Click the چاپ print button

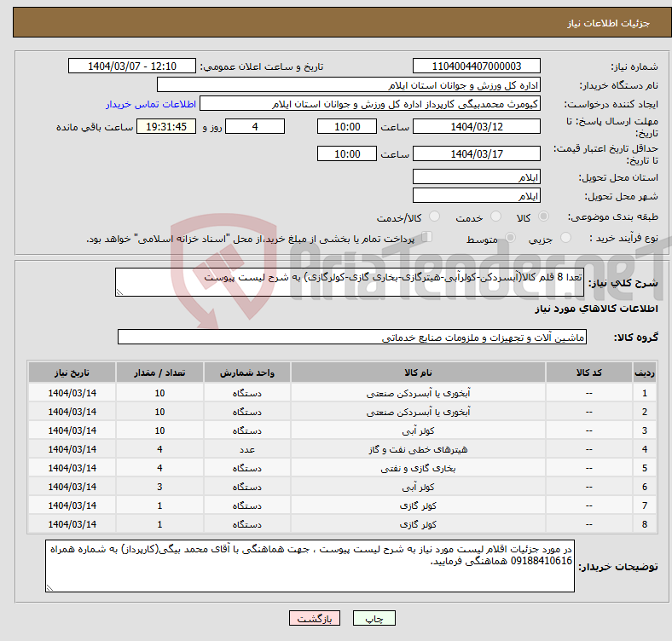click(x=374, y=618)
